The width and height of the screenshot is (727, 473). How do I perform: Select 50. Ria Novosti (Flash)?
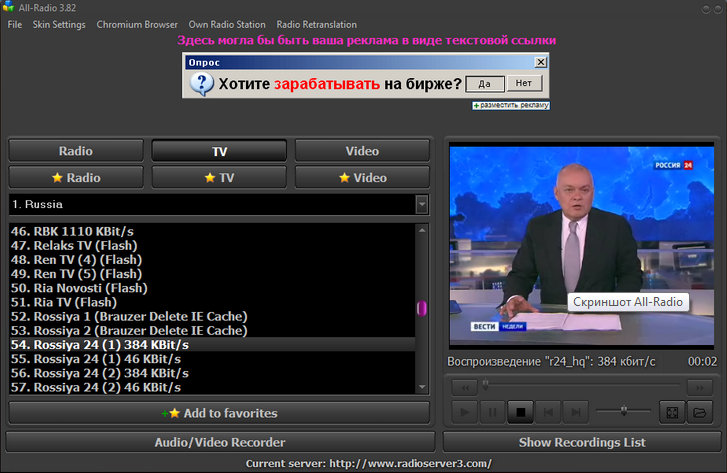212,288
